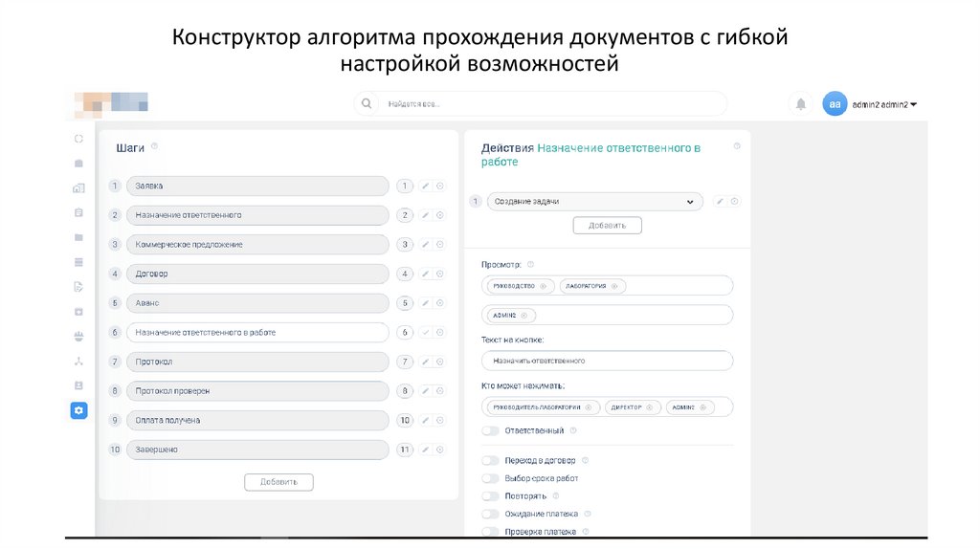
Task: Open the notifications bell
Action: (x=800, y=103)
